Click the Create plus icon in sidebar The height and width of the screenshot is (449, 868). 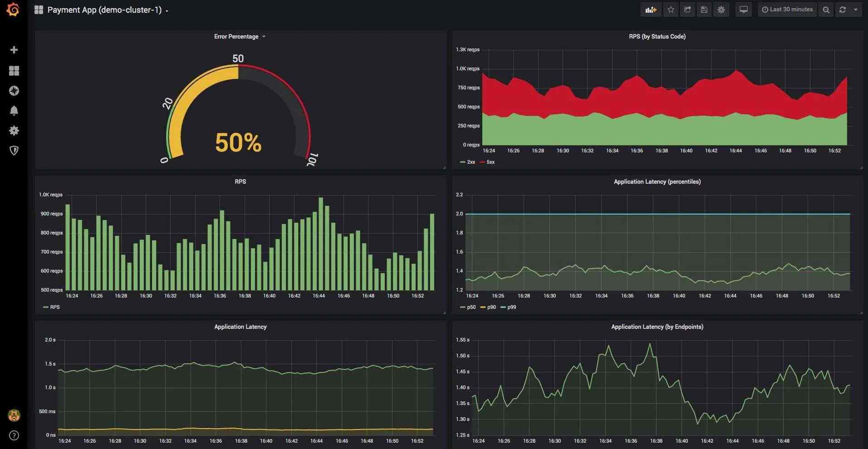[14, 50]
